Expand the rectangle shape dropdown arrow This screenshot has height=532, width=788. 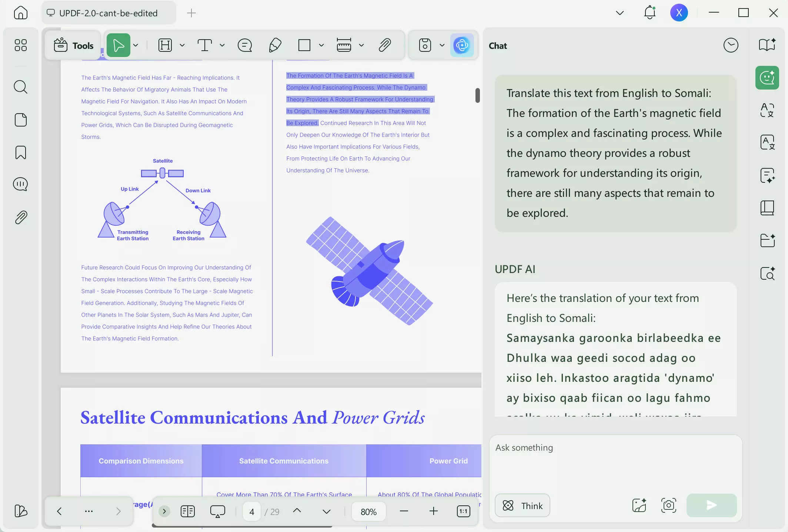(321, 45)
